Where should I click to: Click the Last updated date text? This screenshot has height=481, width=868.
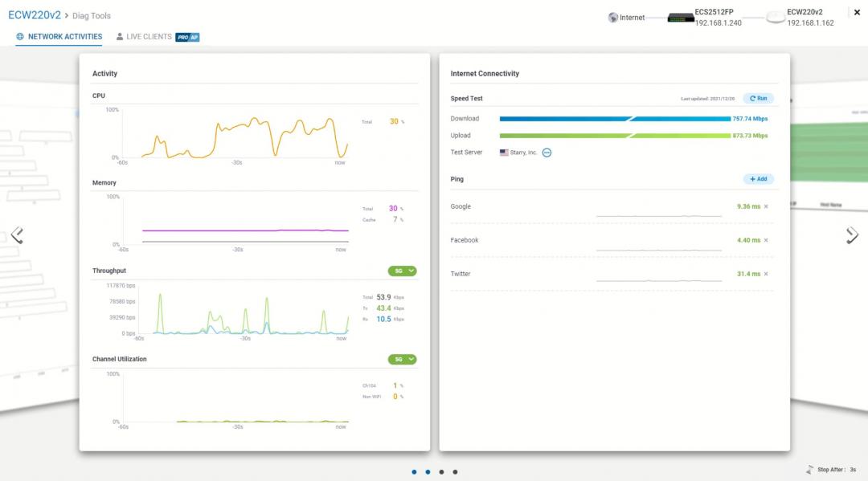click(707, 99)
